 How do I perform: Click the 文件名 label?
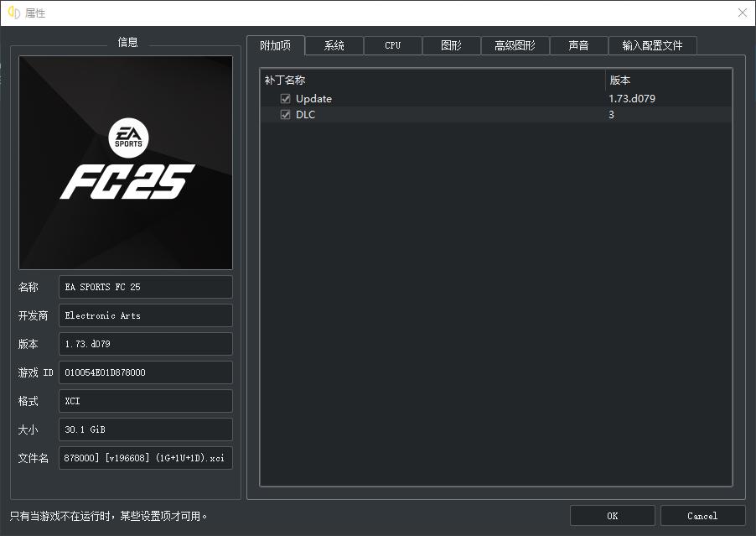coord(33,458)
